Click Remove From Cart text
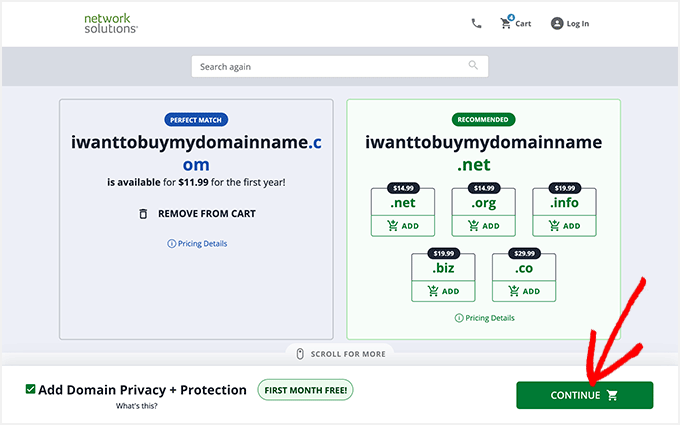 [207, 214]
